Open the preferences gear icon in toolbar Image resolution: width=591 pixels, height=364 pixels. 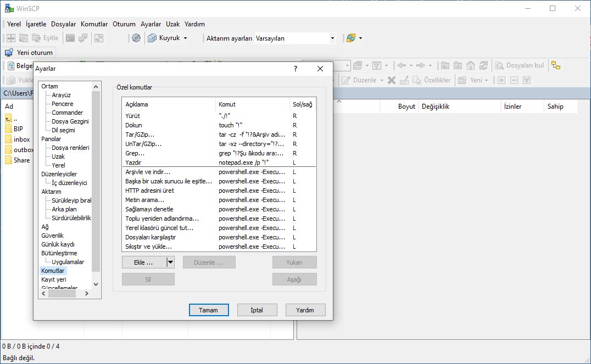tap(136, 38)
